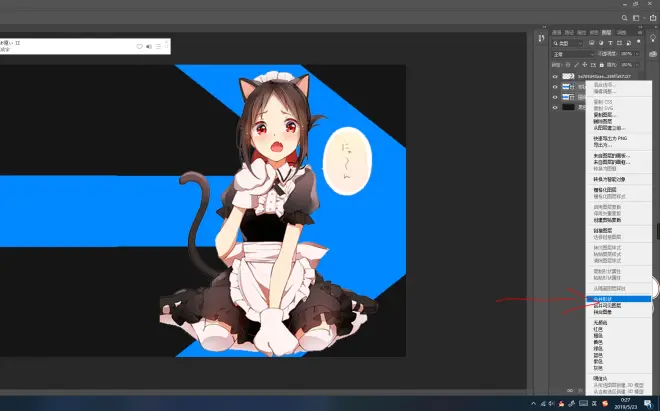The height and width of the screenshot is (411, 660).
Task: Toggle lock all padlock icon
Action: (601, 65)
